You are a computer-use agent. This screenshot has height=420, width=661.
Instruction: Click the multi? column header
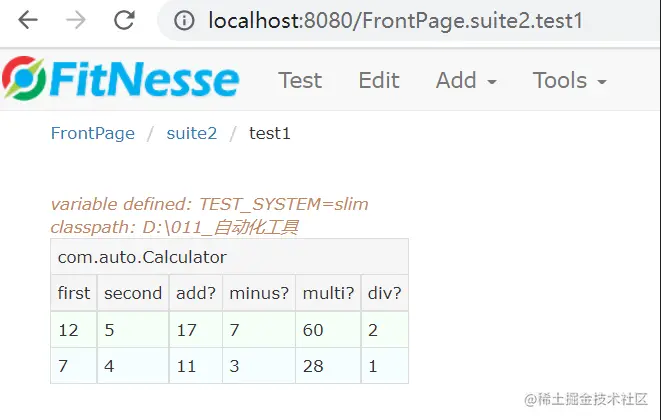pos(328,293)
